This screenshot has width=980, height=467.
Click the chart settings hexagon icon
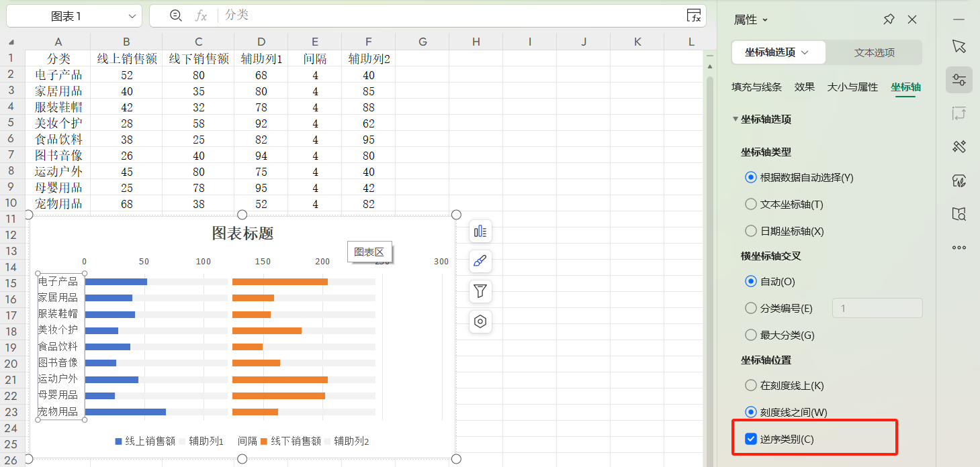[480, 321]
